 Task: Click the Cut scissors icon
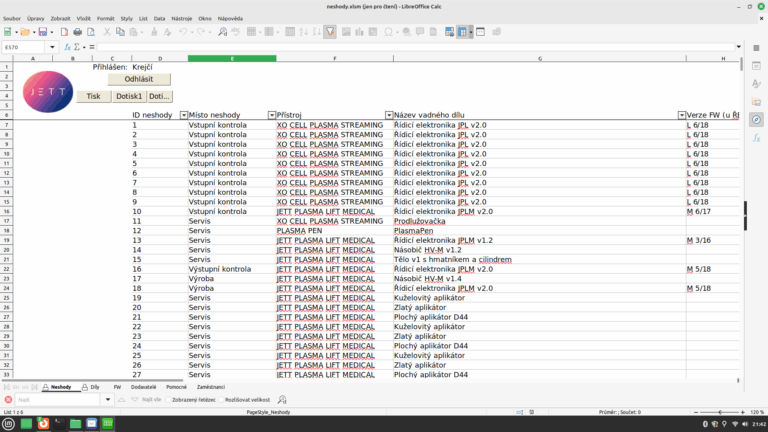[x=107, y=32]
